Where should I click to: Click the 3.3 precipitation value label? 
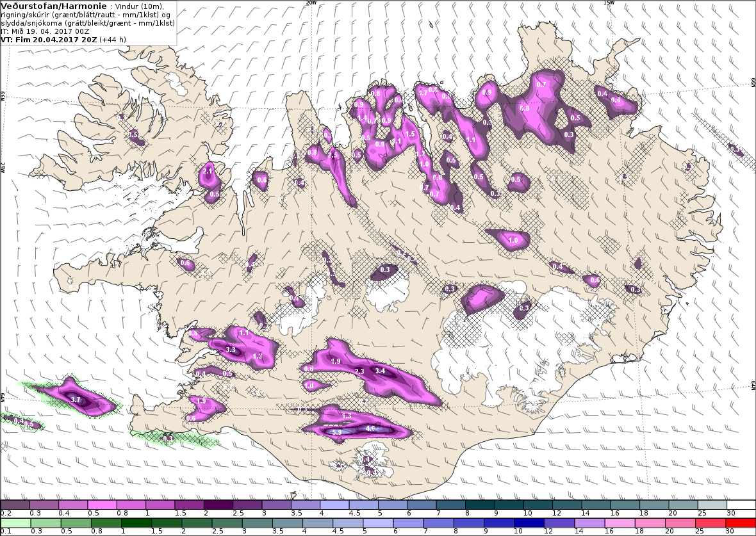coord(231,350)
